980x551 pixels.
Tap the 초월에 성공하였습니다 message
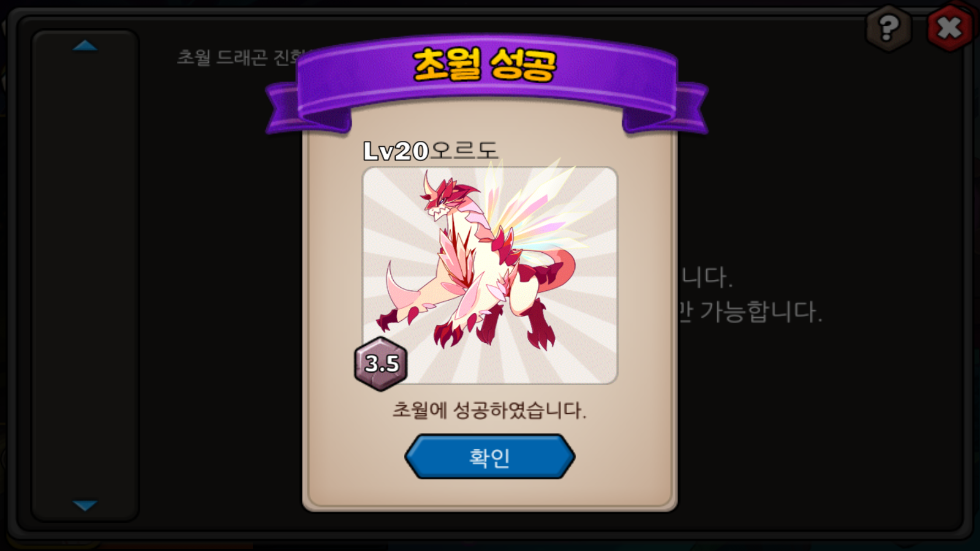coord(489,410)
